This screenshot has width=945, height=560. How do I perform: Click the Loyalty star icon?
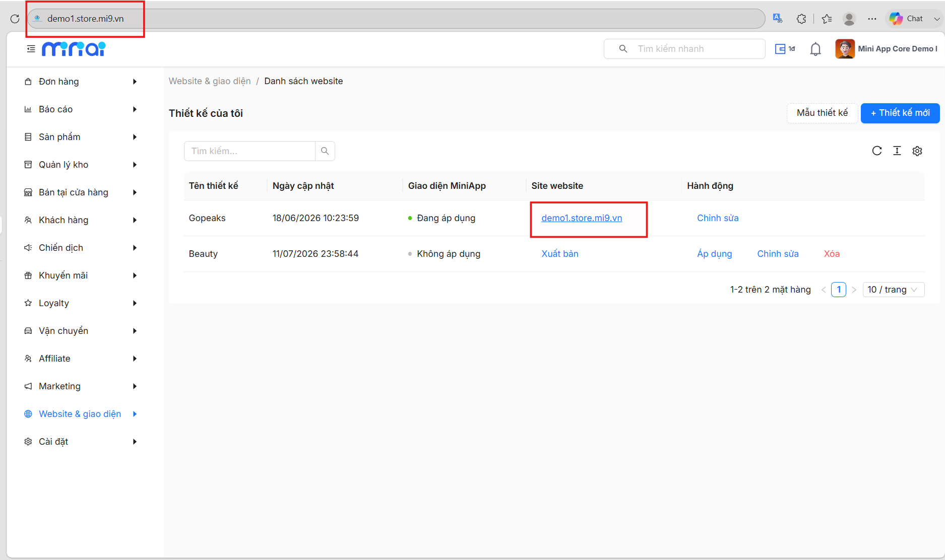tap(28, 303)
